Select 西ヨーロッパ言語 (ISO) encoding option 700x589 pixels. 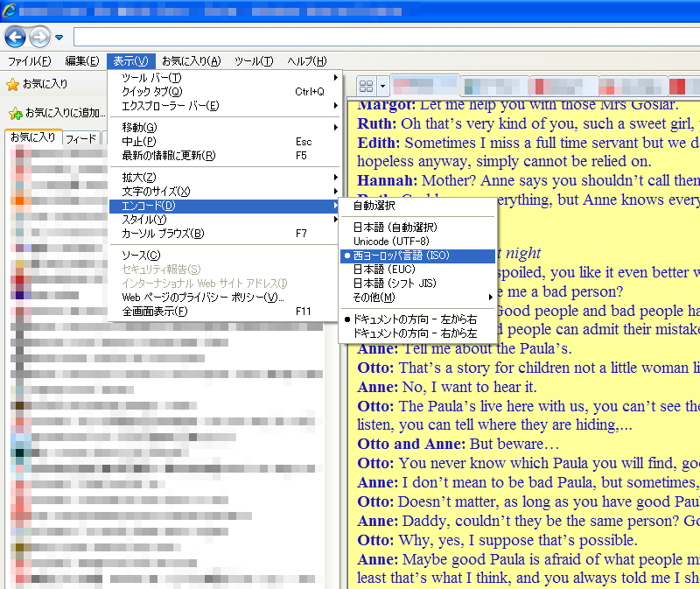[x=401, y=256]
